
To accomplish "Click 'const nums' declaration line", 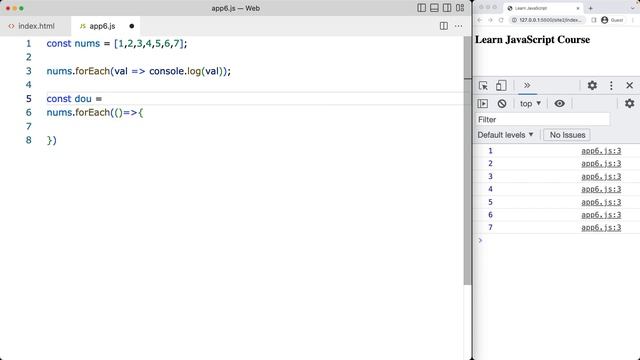I will pyautogui.click(x=117, y=44).
